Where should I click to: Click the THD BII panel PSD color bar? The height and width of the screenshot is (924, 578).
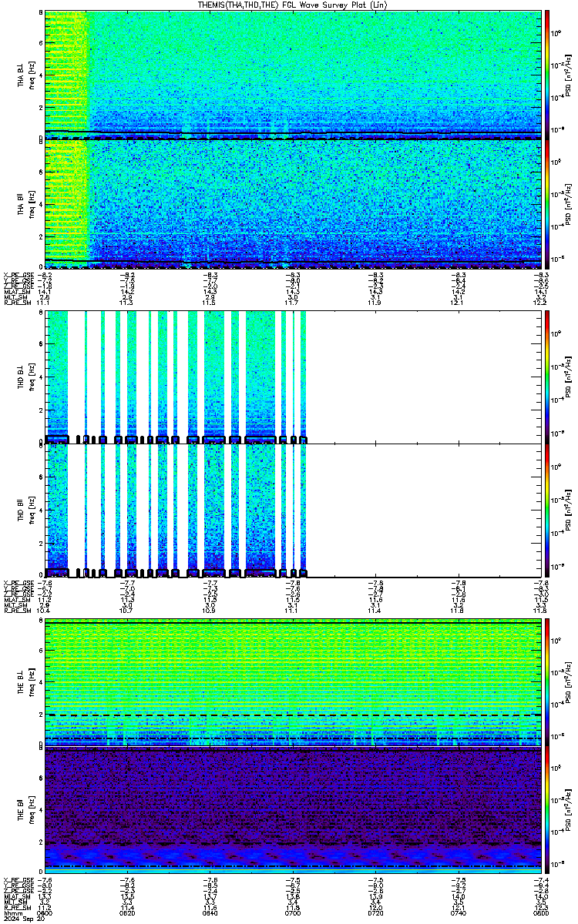[x=548, y=510]
